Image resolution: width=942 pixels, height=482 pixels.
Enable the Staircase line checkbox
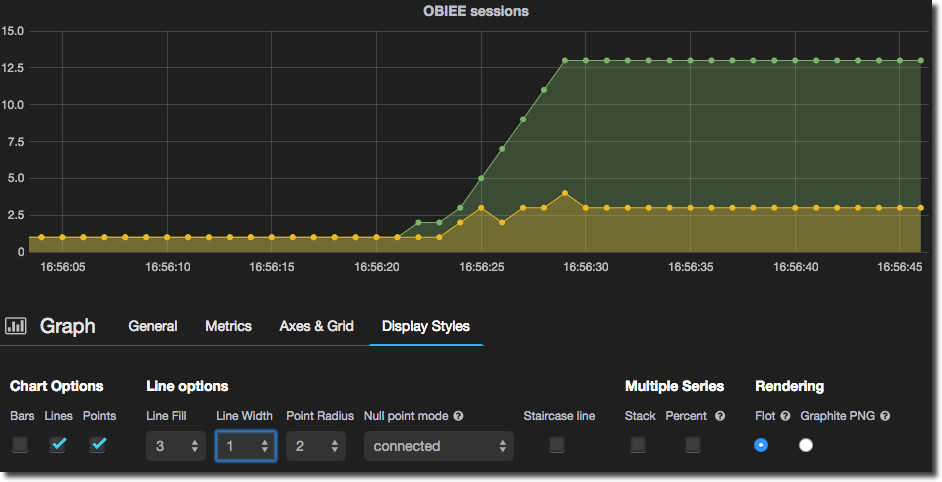click(557, 445)
